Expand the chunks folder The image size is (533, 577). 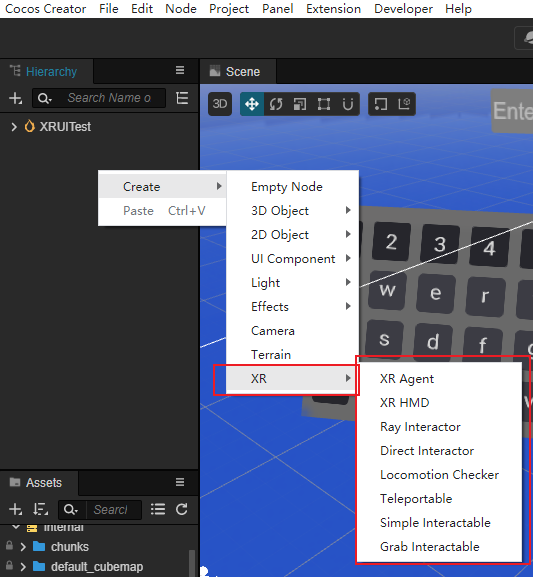[23, 547]
